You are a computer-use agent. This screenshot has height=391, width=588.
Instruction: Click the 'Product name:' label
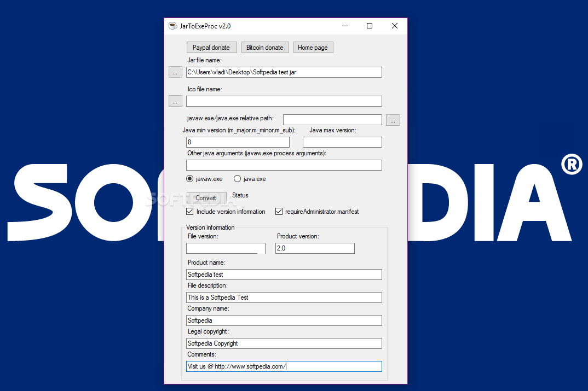coord(206,262)
